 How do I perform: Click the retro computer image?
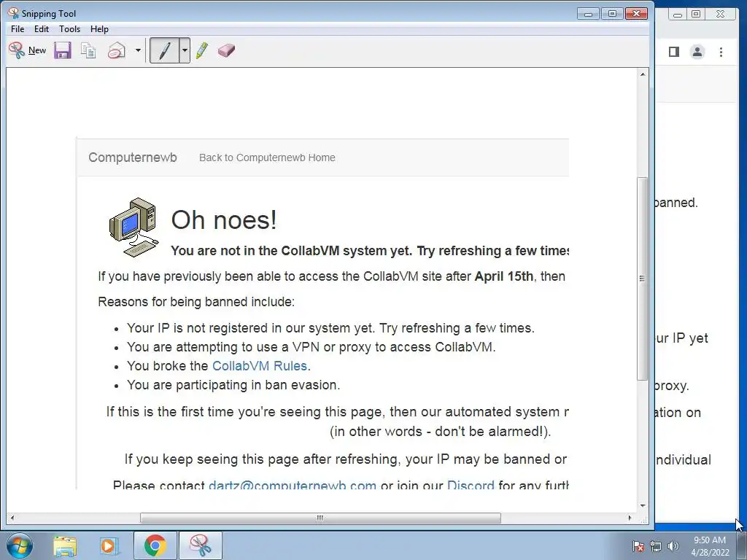[133, 227]
